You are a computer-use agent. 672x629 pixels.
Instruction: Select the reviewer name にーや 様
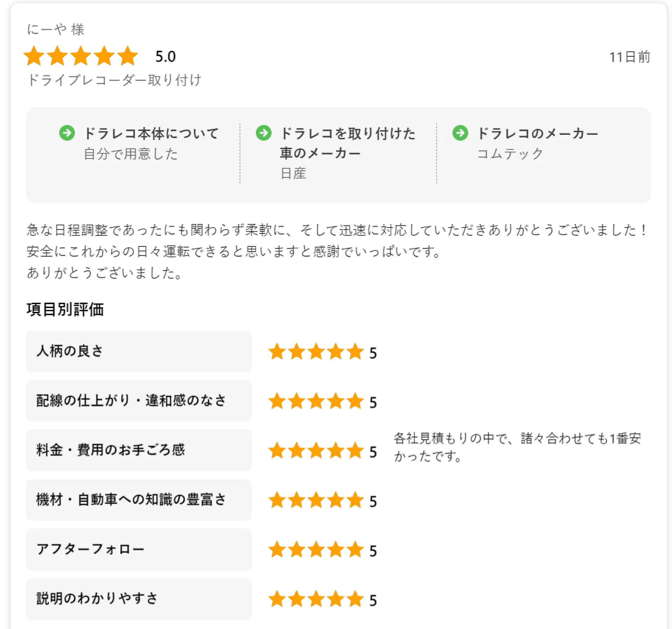coord(56,29)
